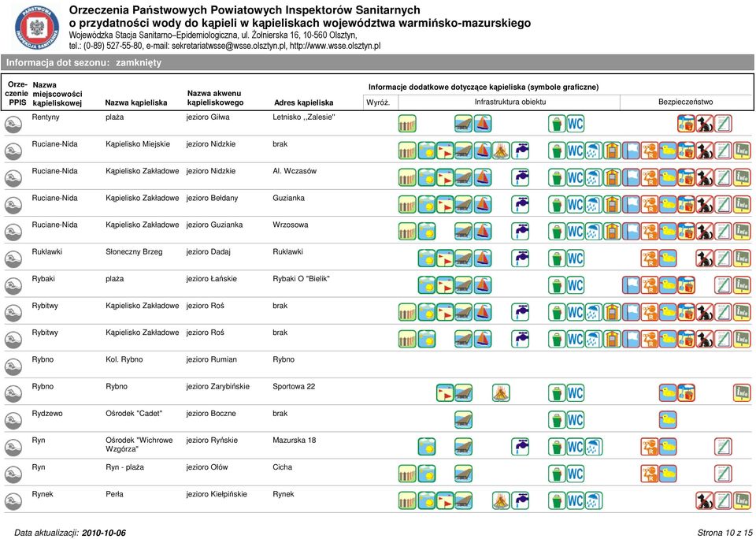Click the "Rukławki" locality cell
This screenshot has width=756, height=539.
46,252
